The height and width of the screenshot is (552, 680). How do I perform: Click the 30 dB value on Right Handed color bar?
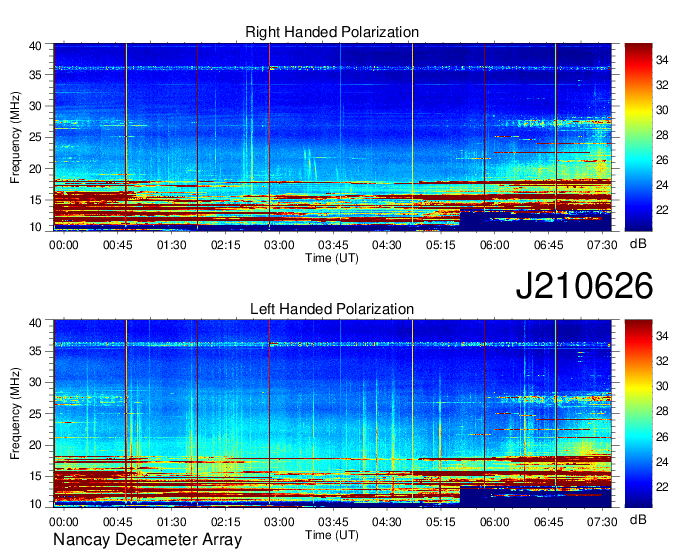[x=662, y=110]
